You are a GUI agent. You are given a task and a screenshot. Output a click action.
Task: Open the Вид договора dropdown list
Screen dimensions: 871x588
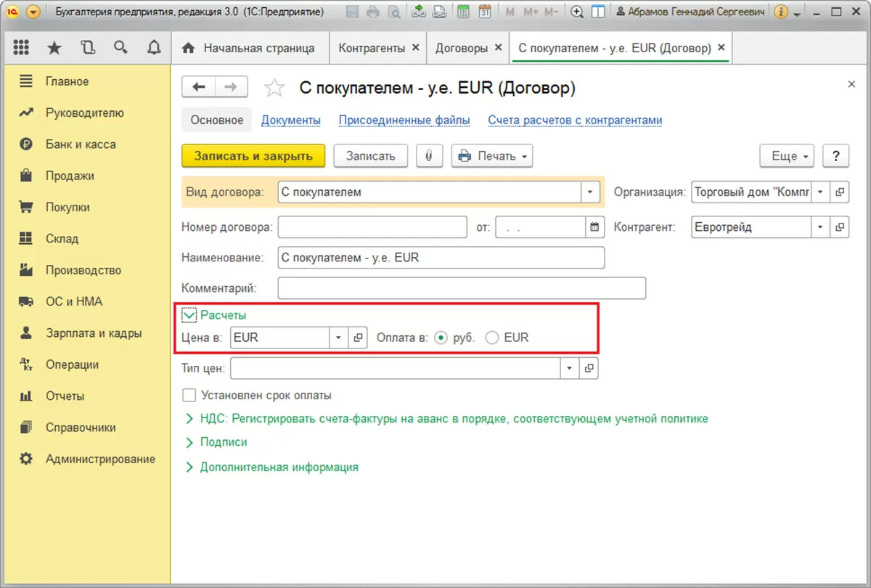point(589,192)
